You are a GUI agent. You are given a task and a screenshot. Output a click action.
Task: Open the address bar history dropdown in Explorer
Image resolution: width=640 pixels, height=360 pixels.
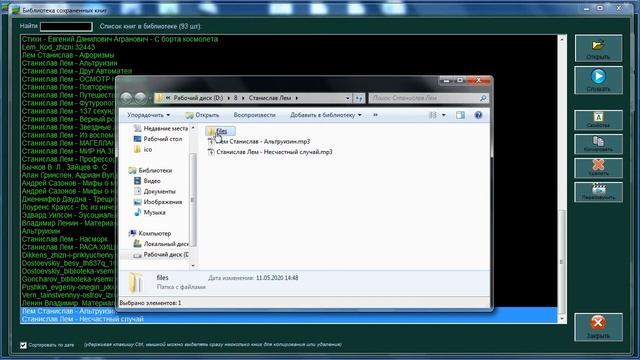pos(347,98)
